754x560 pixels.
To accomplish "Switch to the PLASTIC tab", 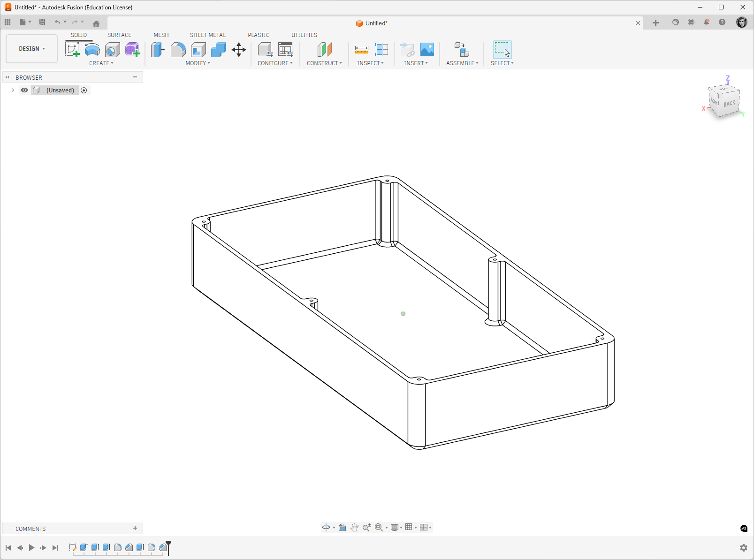I will tap(259, 35).
